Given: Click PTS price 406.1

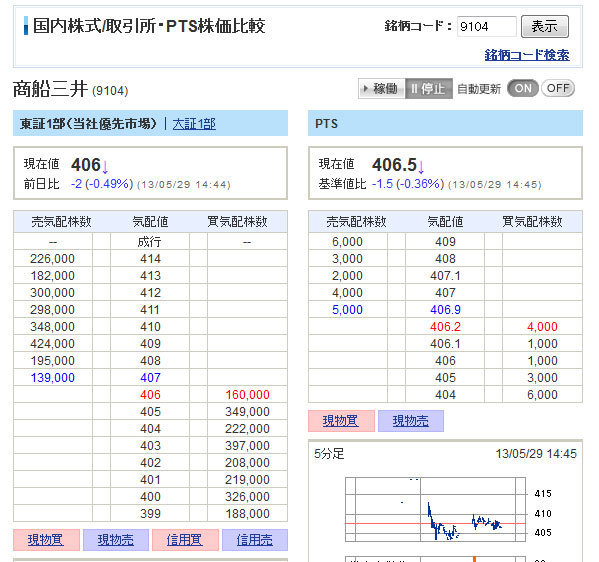Looking at the screenshot, I should [x=445, y=343].
